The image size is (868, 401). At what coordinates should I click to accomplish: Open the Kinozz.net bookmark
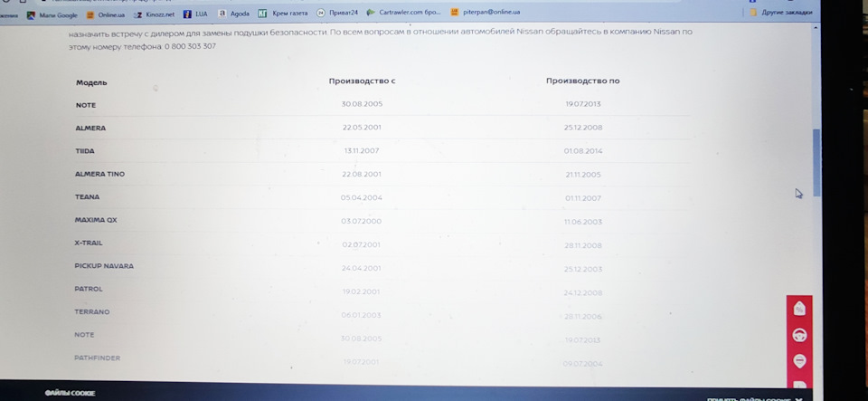[x=154, y=14]
